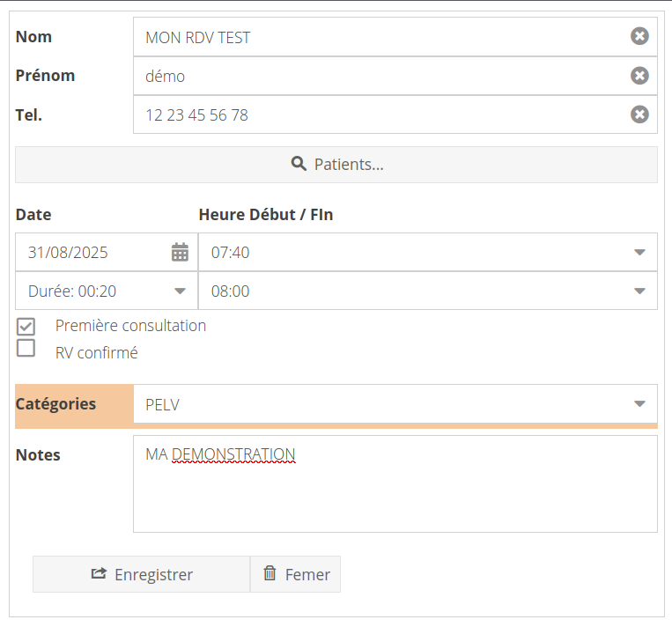Open the Patients search button

click(336, 165)
